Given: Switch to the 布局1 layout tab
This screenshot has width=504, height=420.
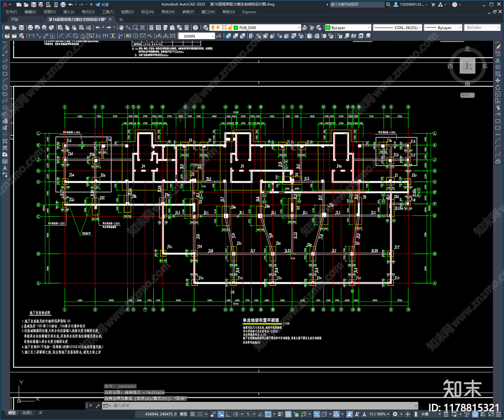Looking at the screenshot, I should pyautogui.click(x=27, y=413).
